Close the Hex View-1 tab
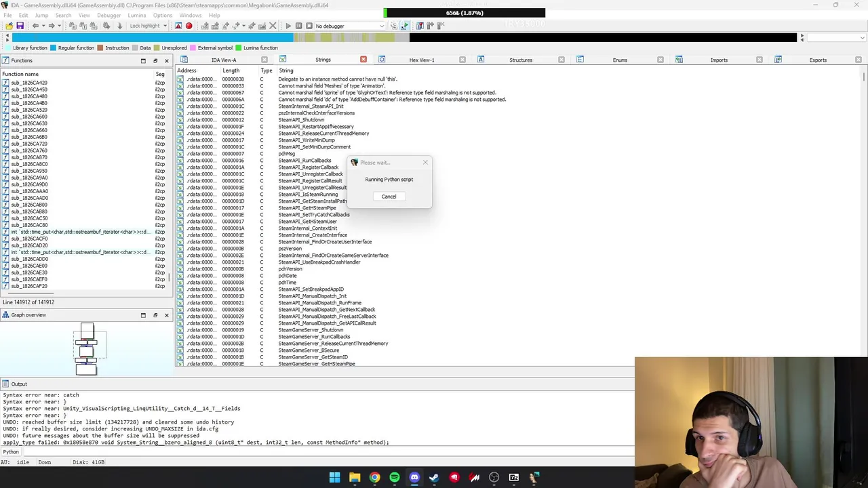The image size is (868, 488). pyautogui.click(x=462, y=60)
